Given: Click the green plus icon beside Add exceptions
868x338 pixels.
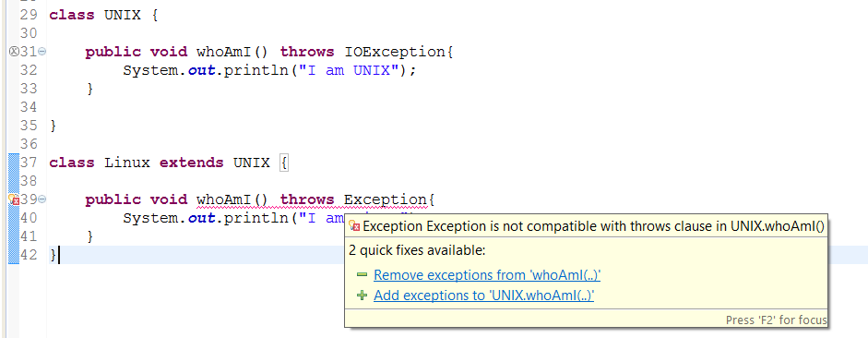Looking at the screenshot, I should 362,296.
